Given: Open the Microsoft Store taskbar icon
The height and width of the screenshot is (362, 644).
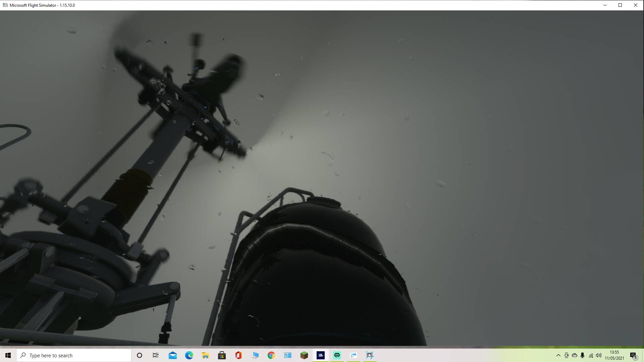Looking at the screenshot, I should (x=222, y=355).
